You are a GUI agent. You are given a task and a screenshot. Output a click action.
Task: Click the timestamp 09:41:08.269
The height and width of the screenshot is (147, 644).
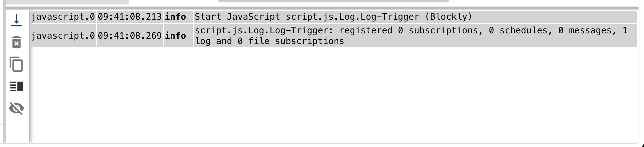tap(130, 36)
